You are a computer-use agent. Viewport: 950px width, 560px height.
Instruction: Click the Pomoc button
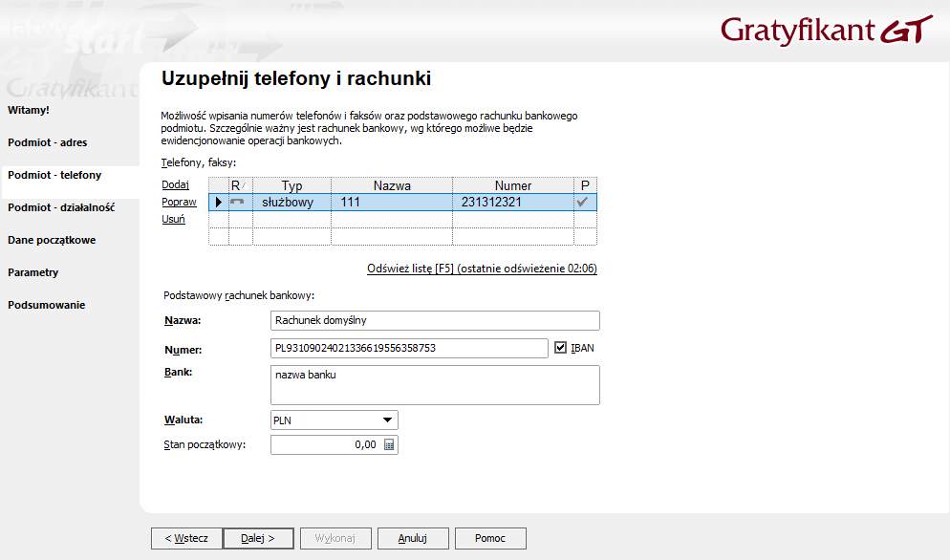pyautogui.click(x=490, y=538)
